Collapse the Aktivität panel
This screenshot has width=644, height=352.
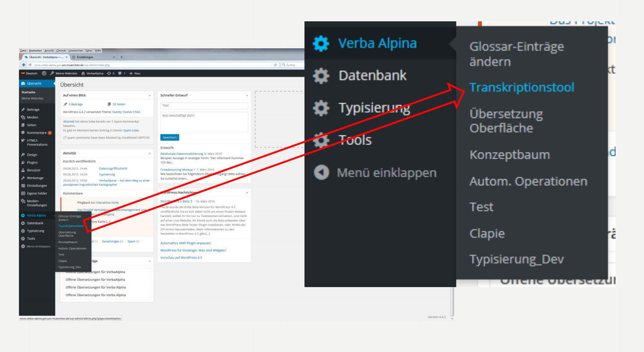150,153
